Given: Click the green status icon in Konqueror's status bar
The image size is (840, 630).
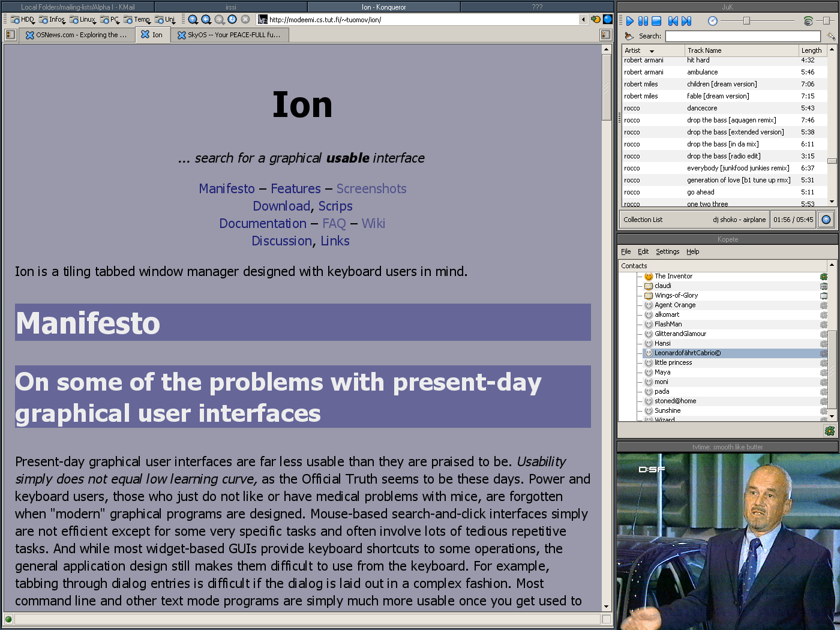Looking at the screenshot, I should pyautogui.click(x=8, y=620).
